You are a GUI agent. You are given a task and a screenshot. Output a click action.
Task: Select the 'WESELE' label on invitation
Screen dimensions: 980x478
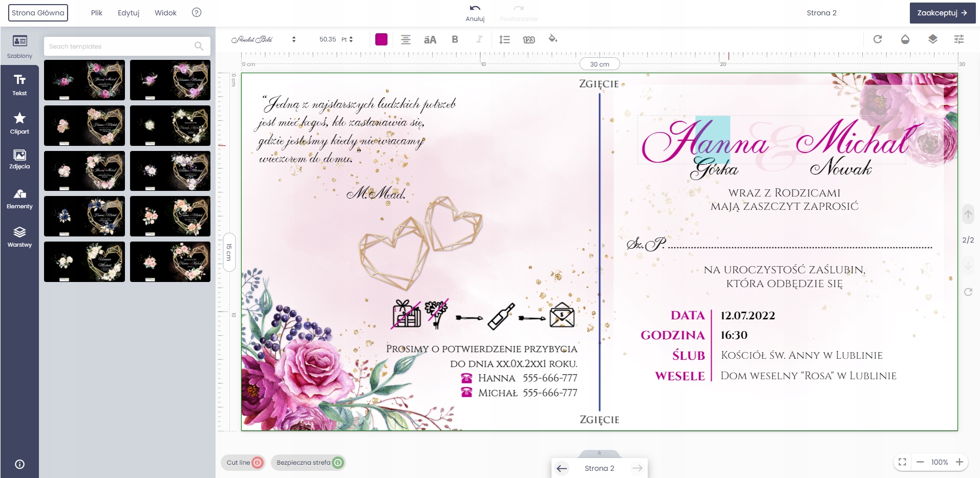coord(680,376)
